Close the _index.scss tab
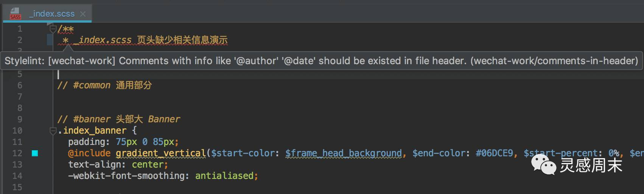This screenshot has height=194, width=644. (x=83, y=14)
